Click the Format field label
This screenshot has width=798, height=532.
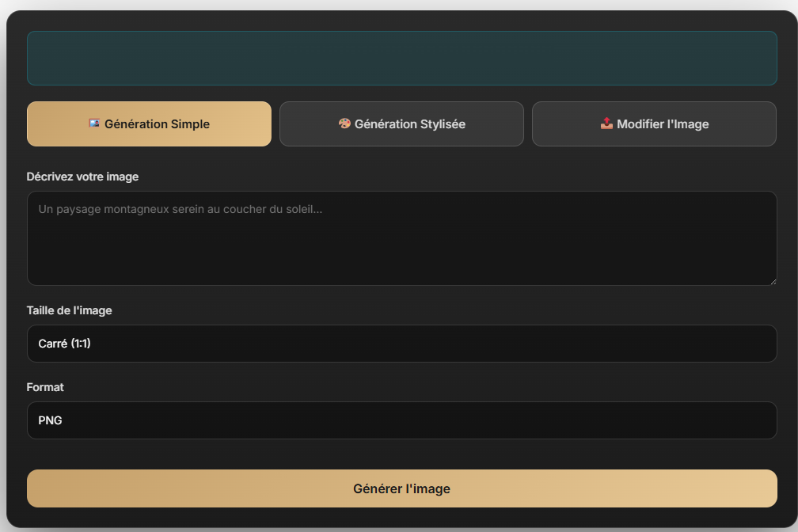pyautogui.click(x=45, y=387)
